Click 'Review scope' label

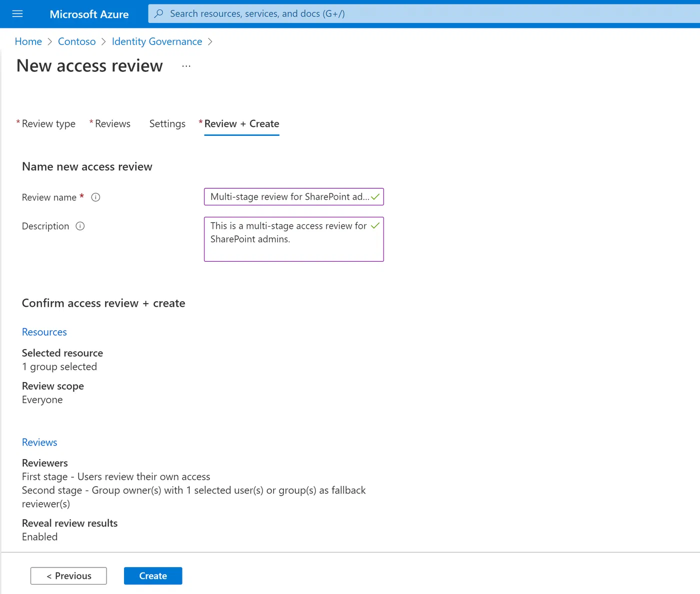[53, 386]
